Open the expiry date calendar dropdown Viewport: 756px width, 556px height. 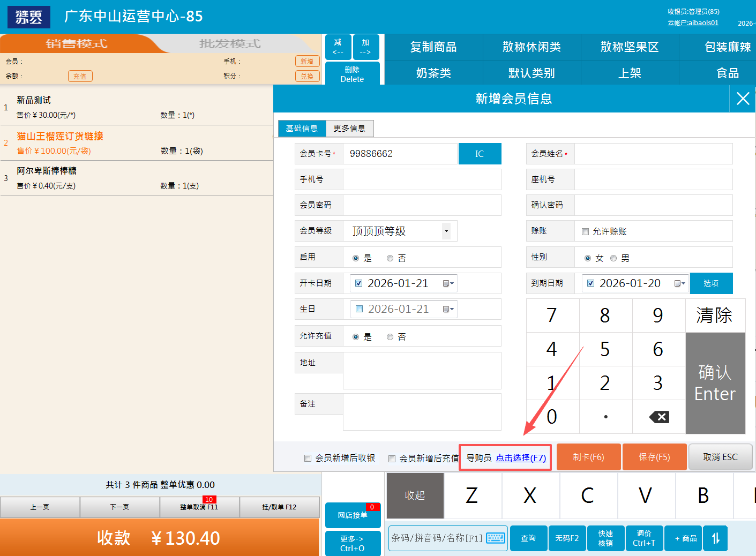point(680,283)
